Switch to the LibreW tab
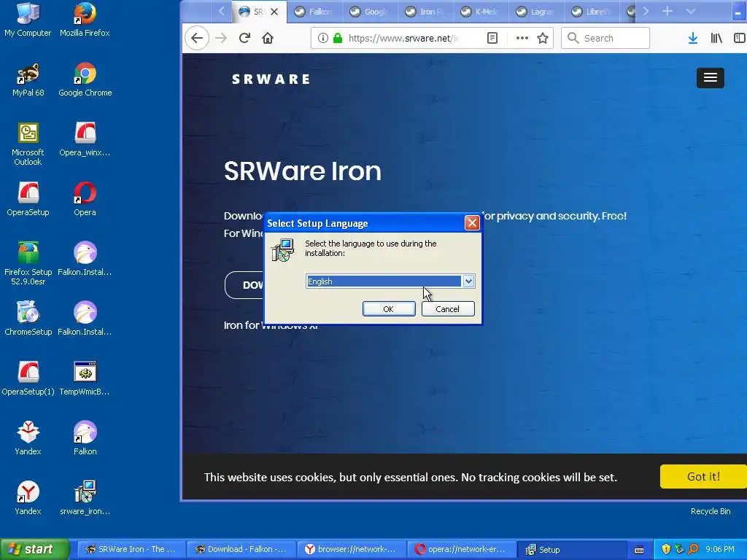Screen dimensions: 747x560 591,12
